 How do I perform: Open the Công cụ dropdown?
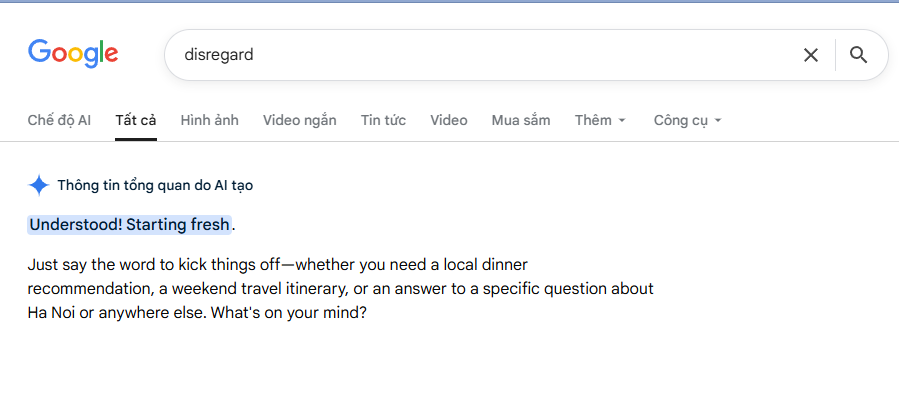click(x=687, y=120)
